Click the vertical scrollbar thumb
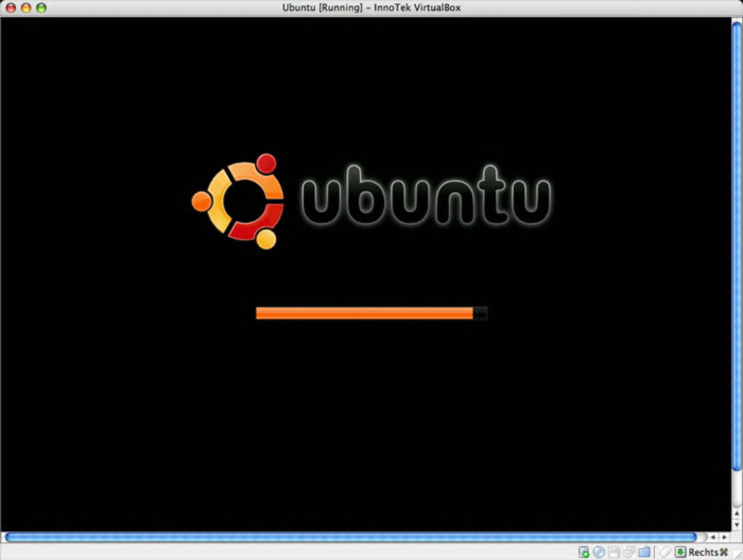Screen dimensions: 743x560 pyautogui.click(x=737, y=246)
